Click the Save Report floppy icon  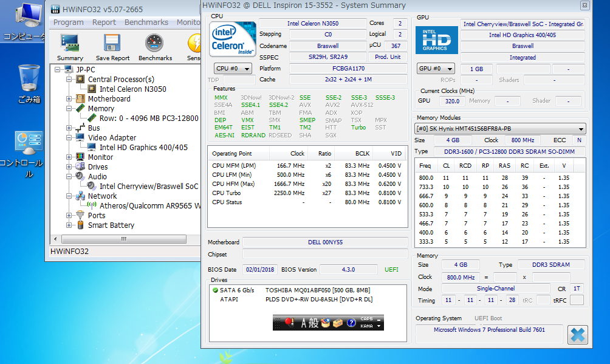(112, 43)
